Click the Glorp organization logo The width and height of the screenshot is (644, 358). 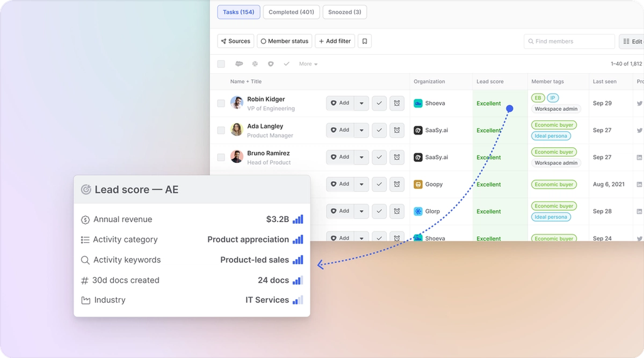[418, 211]
